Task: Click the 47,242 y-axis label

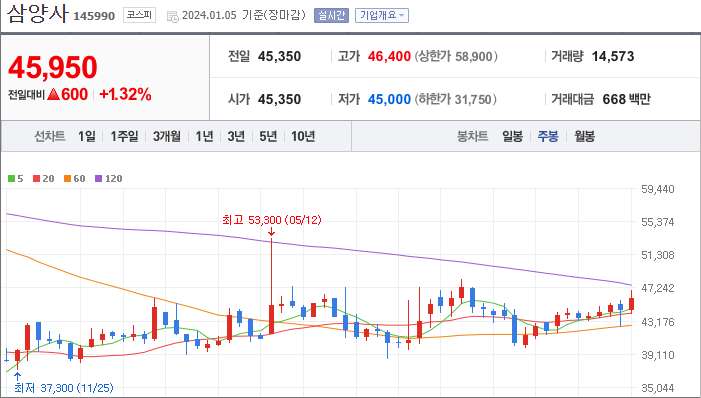Action: [x=658, y=288]
